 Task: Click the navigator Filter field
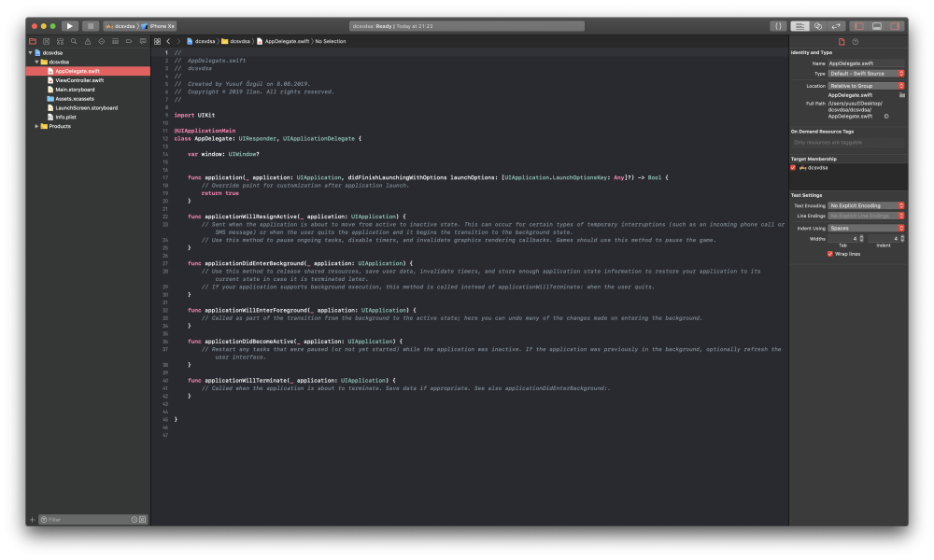point(86,519)
